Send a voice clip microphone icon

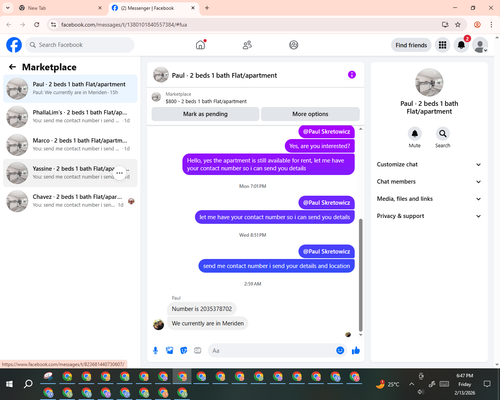click(155, 350)
